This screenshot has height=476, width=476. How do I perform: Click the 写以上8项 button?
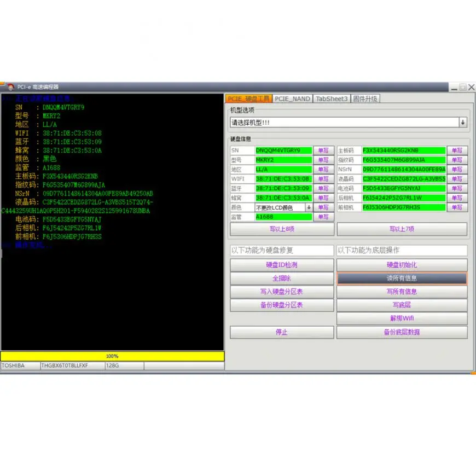(282, 229)
